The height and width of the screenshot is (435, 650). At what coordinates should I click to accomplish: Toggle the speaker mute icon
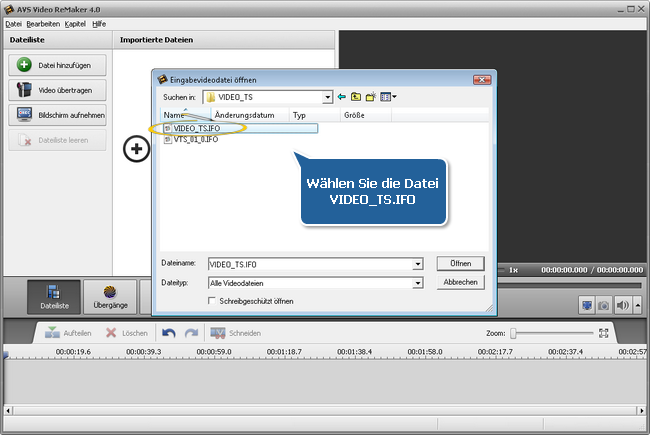click(623, 306)
